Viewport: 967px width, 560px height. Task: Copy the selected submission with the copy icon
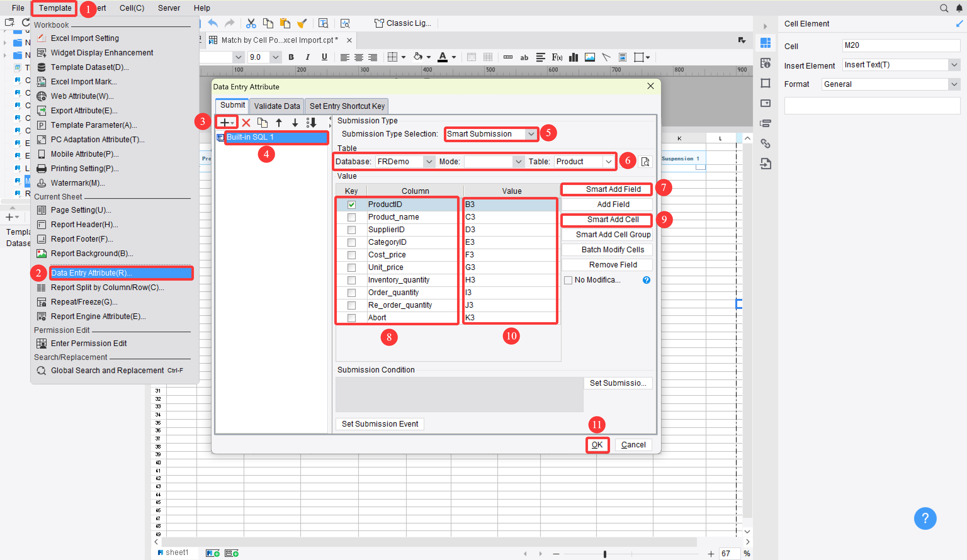(263, 122)
